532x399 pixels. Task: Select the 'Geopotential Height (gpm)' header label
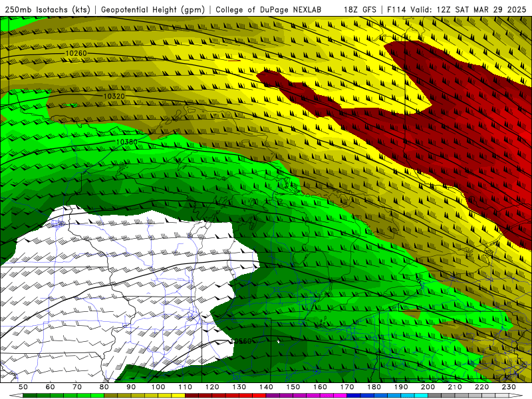pyautogui.click(x=153, y=10)
